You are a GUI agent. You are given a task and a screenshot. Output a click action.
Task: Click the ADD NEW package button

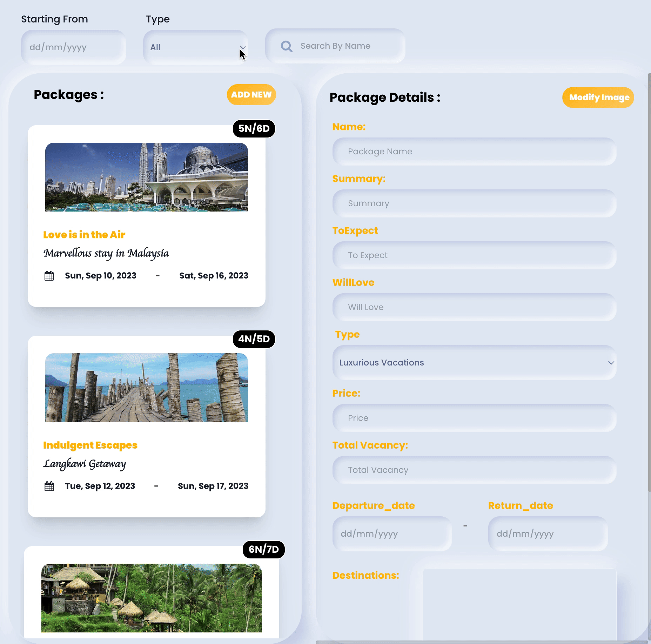(x=251, y=95)
